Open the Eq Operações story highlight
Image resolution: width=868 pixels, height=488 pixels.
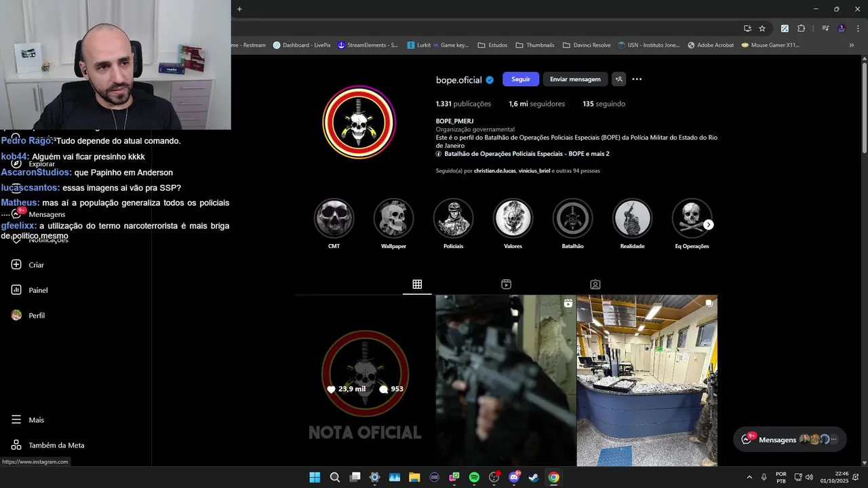click(x=690, y=218)
